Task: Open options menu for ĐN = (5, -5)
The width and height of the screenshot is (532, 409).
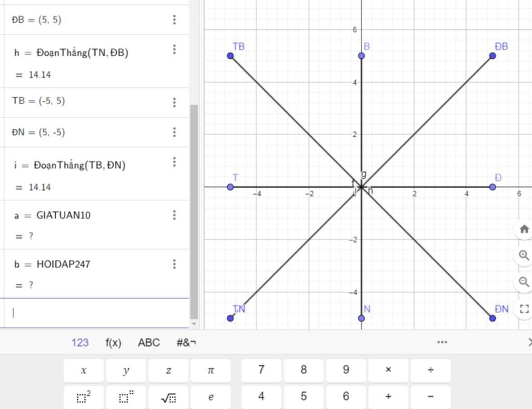Action: (175, 132)
